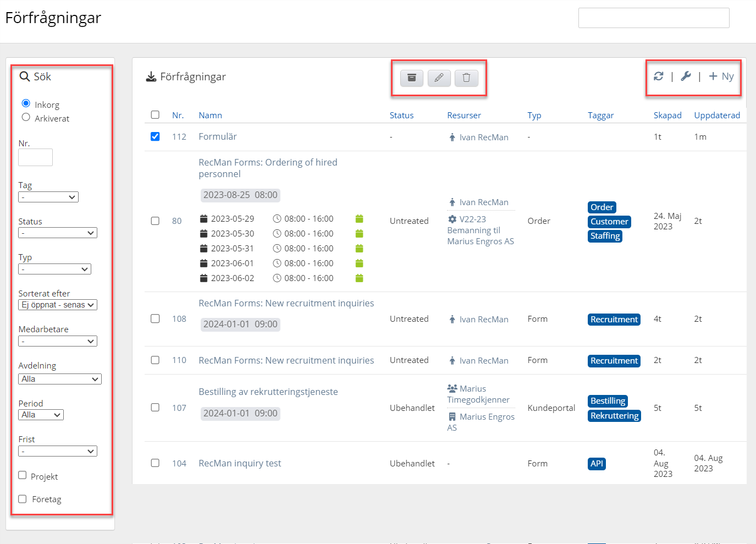The image size is (756, 544).
Task: Open RecMan inquiry test link
Action: (x=240, y=464)
